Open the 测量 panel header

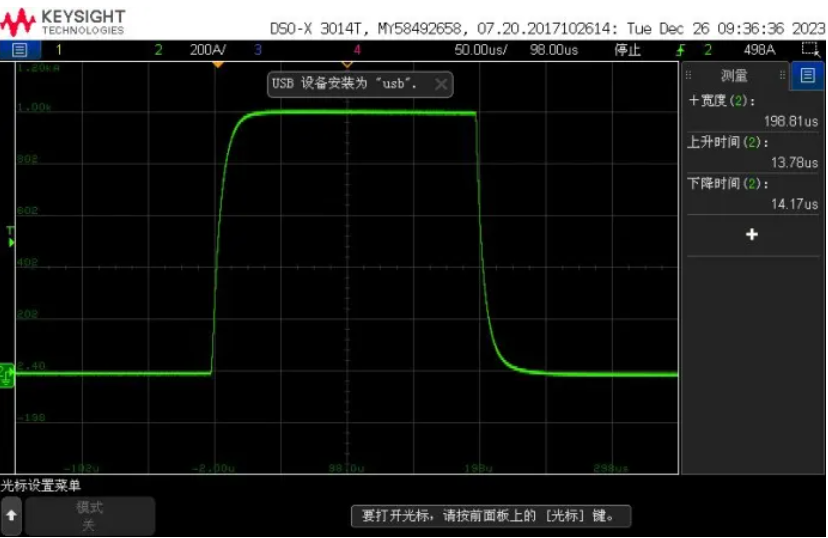pos(734,75)
